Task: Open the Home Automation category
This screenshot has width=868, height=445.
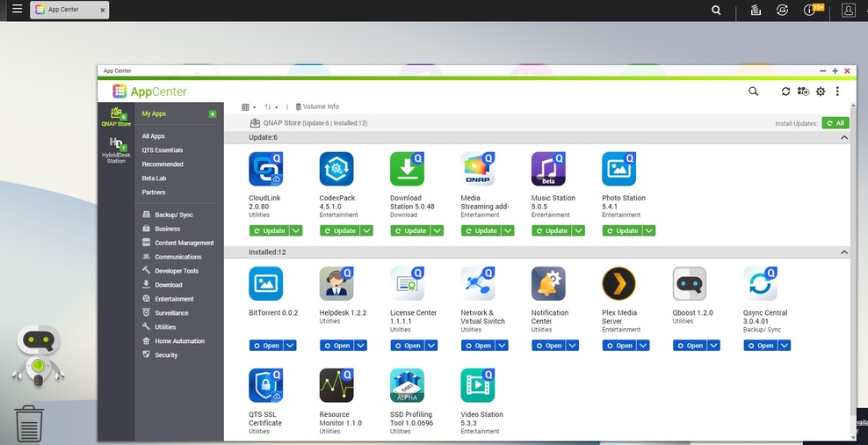Action: point(179,341)
